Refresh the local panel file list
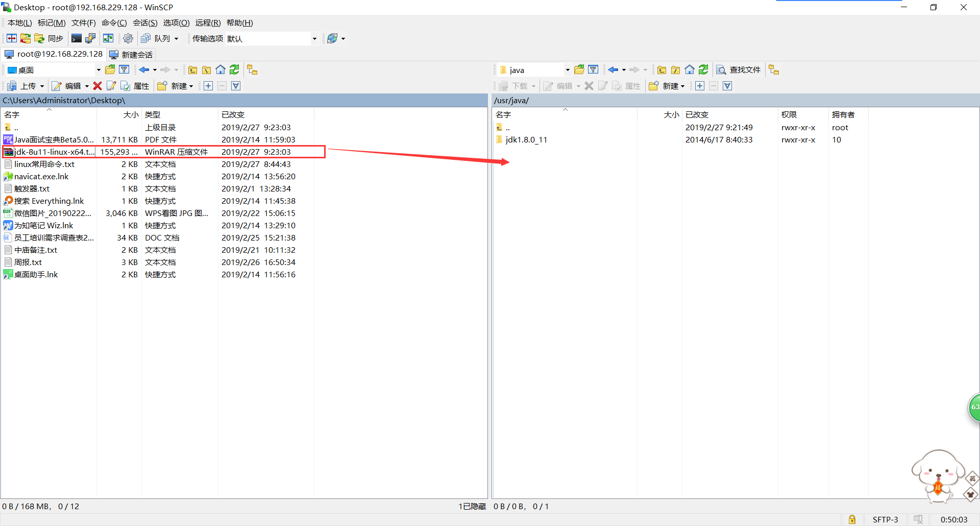The width and height of the screenshot is (980, 526). [234, 70]
